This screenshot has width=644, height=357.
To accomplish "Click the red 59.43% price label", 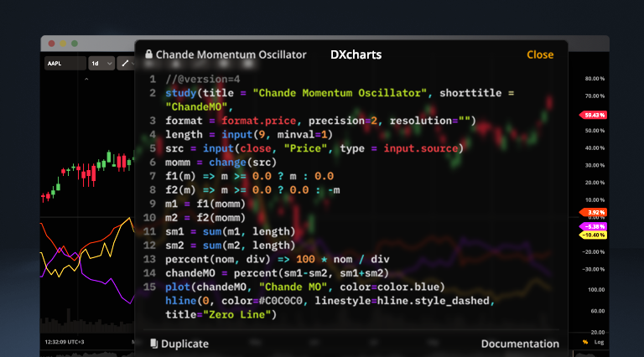I will [x=593, y=115].
